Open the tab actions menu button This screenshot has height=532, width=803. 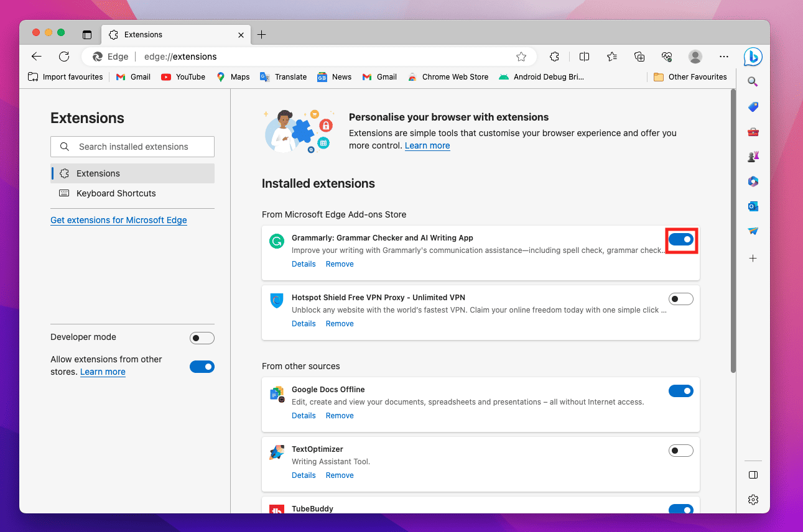87,35
